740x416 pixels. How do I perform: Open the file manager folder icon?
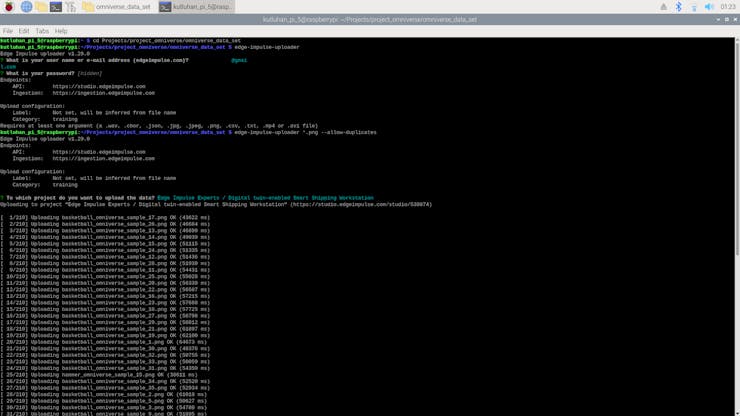(41, 7)
